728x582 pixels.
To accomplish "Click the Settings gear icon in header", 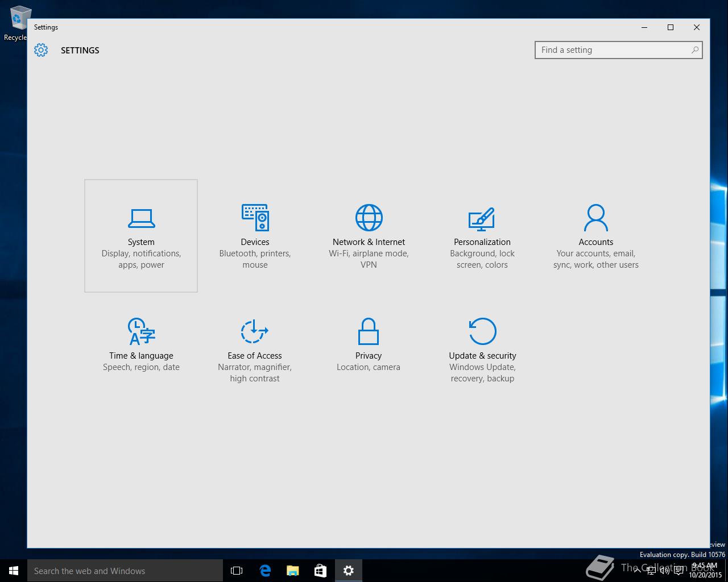I will click(41, 50).
